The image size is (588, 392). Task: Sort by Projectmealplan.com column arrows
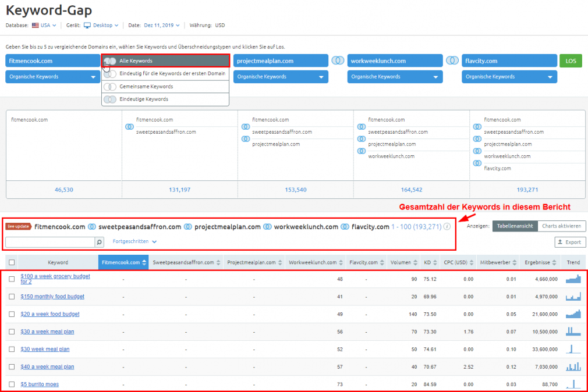coord(280,263)
